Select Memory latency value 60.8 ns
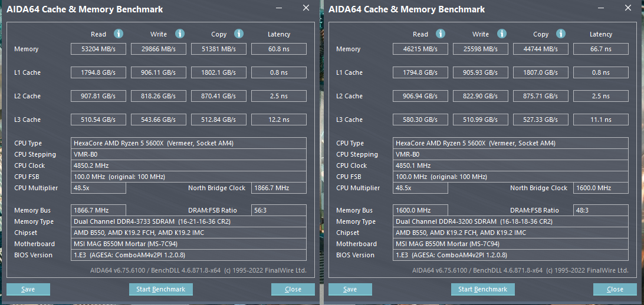The image size is (644, 305). [279, 49]
